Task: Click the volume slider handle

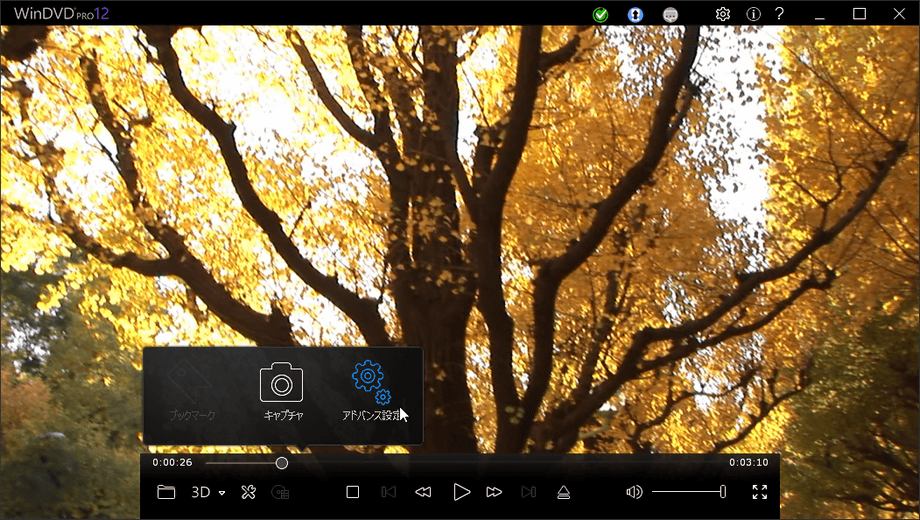Action: point(723,492)
